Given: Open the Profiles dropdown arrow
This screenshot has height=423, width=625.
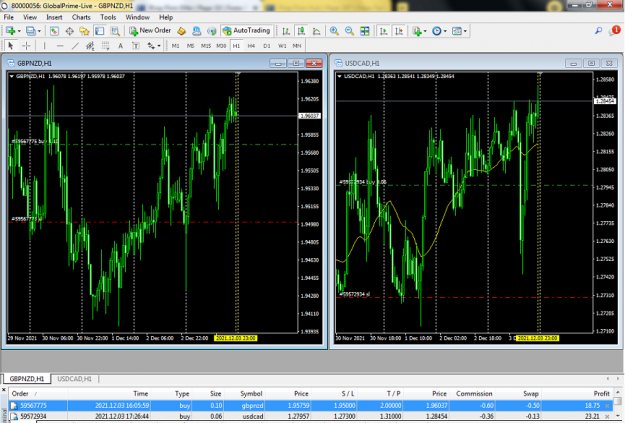Looking at the screenshot, I should click(x=39, y=31).
